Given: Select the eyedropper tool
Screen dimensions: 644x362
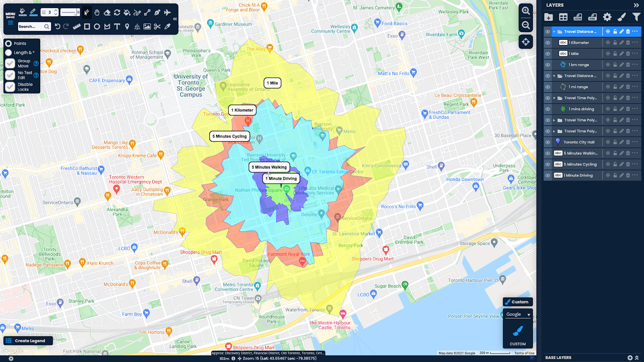Looking at the screenshot, I should pyautogui.click(x=167, y=27).
